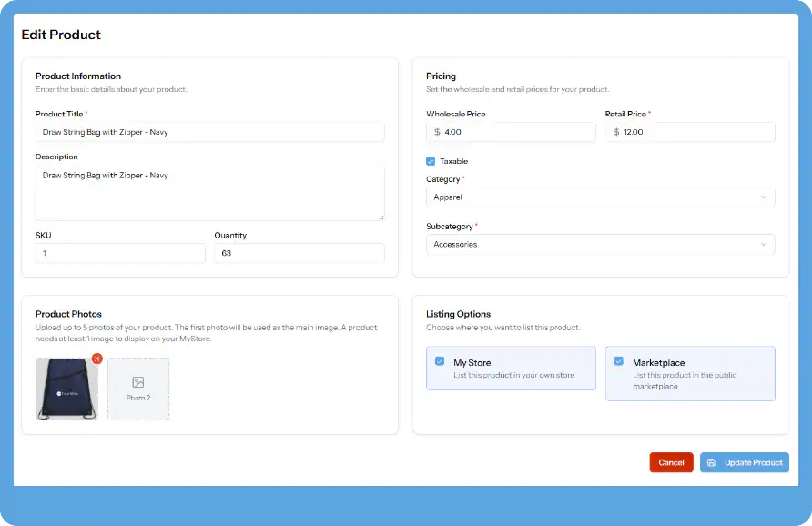This screenshot has width=812, height=526.
Task: Remove the first product photo
Action: click(97, 359)
